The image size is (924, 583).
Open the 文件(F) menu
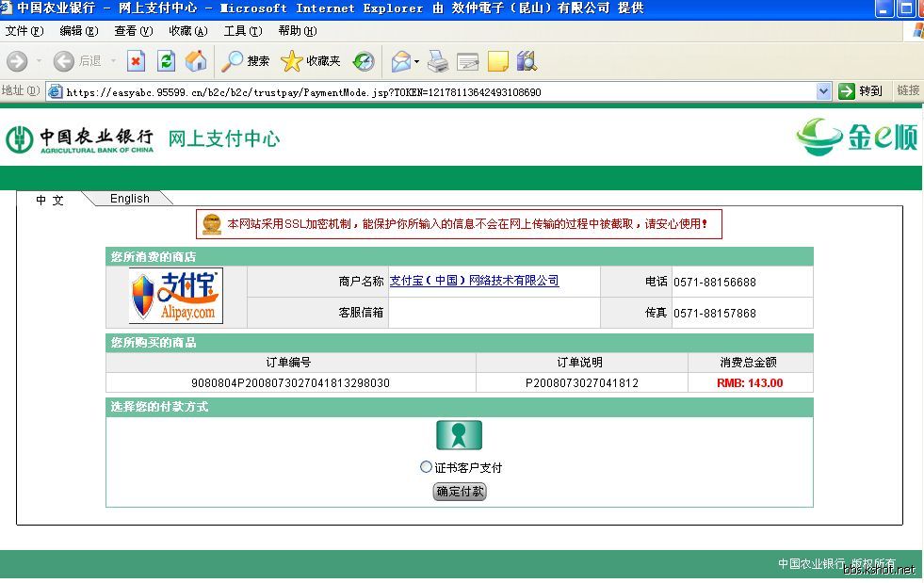coord(24,31)
